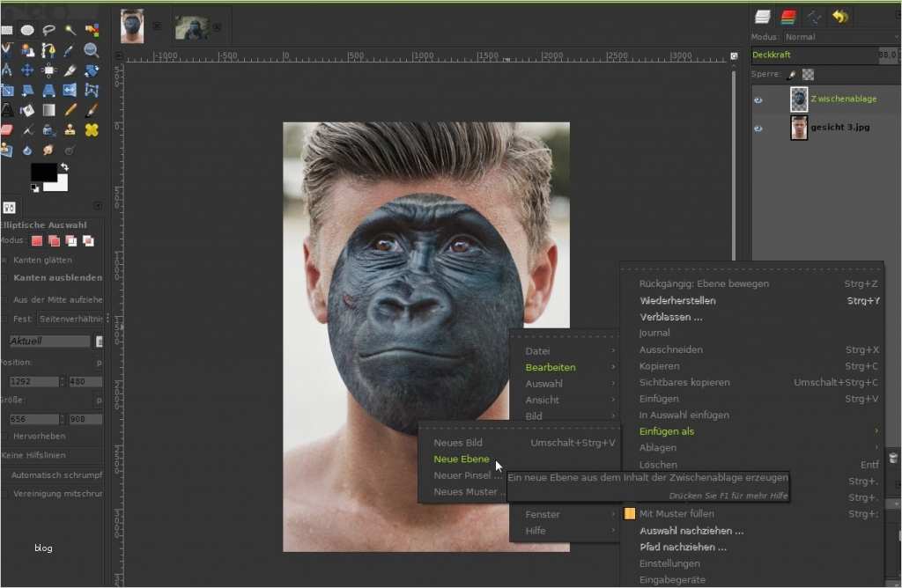Select the gesicht 3.jpg layer thumbnail

pos(799,129)
